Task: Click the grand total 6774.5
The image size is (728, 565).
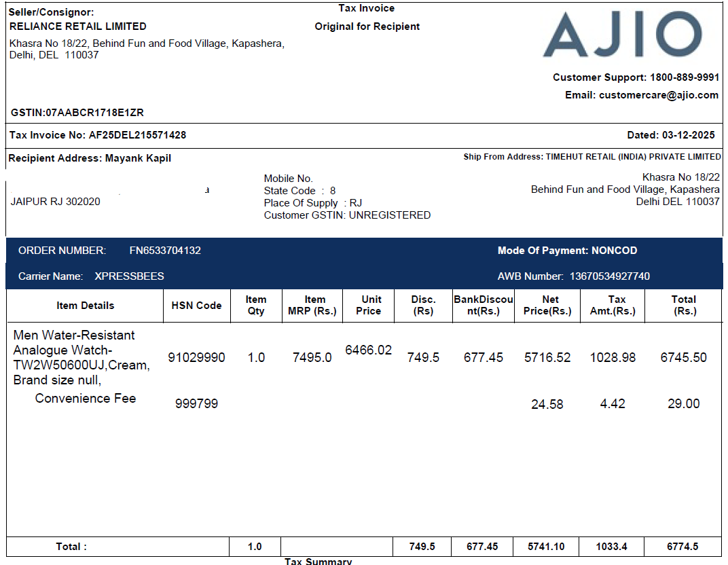Action: click(x=682, y=547)
